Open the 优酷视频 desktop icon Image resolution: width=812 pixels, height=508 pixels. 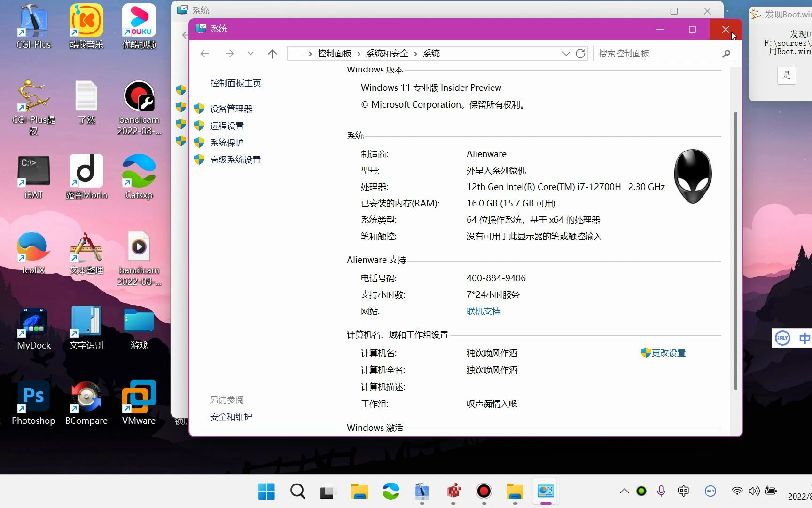(x=139, y=26)
